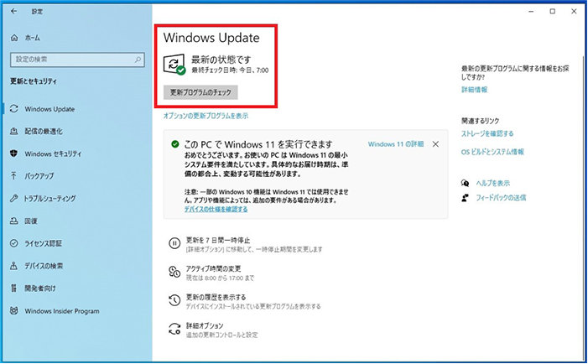
Task: Open 詳細情報 link on the right
Action: pos(474,90)
